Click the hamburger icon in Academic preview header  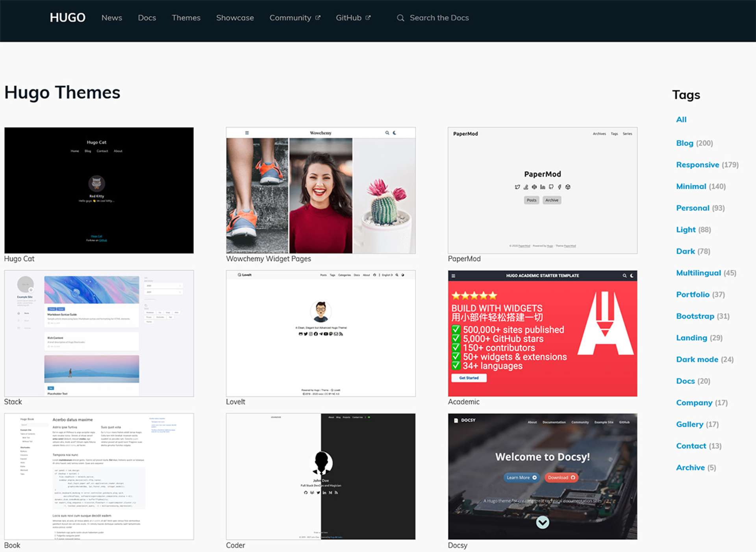click(x=454, y=276)
